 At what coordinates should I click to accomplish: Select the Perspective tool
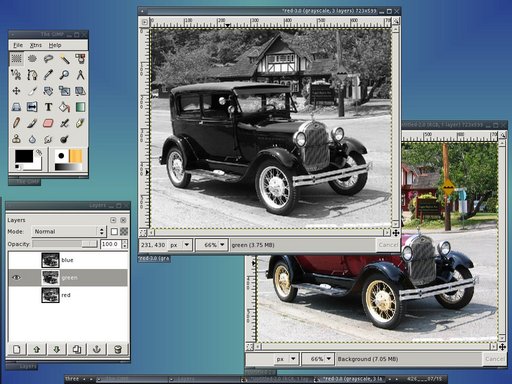[x=16, y=107]
